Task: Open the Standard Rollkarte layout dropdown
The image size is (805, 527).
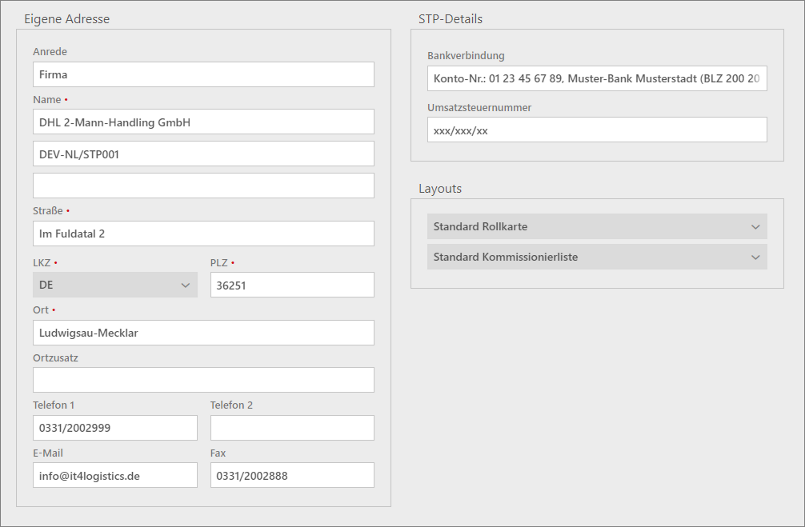Action: (x=597, y=226)
